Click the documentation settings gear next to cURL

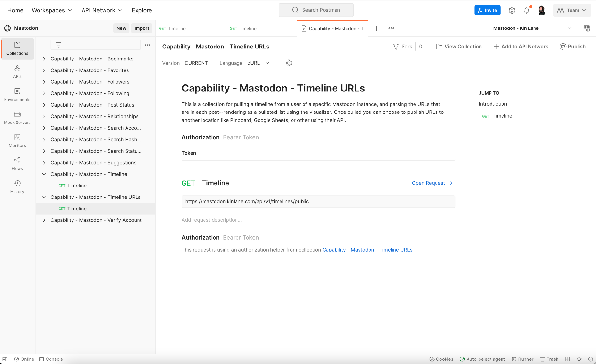pyautogui.click(x=289, y=63)
